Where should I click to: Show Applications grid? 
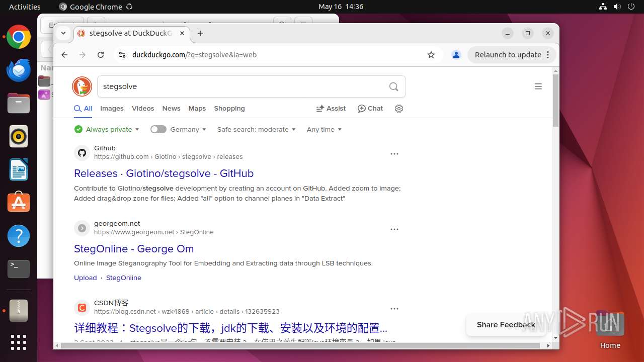point(19,342)
